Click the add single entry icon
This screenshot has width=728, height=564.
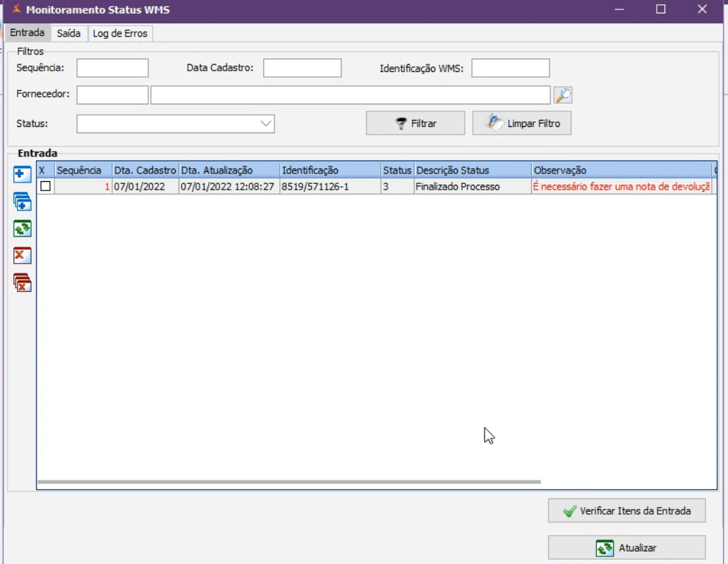23,174
